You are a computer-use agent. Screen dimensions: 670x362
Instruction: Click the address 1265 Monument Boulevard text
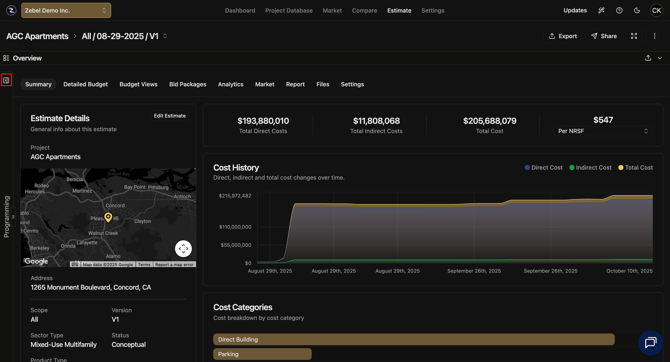[x=91, y=287]
